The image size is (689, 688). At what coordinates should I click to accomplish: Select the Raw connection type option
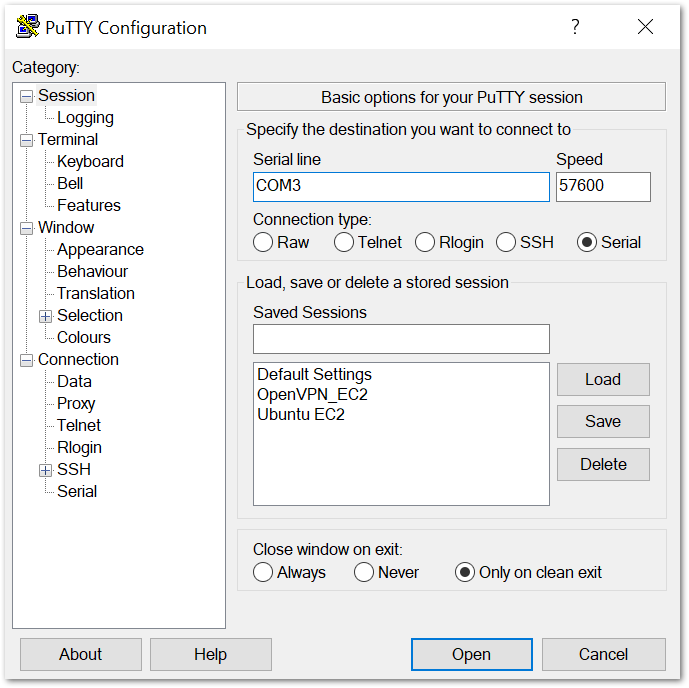click(x=263, y=242)
